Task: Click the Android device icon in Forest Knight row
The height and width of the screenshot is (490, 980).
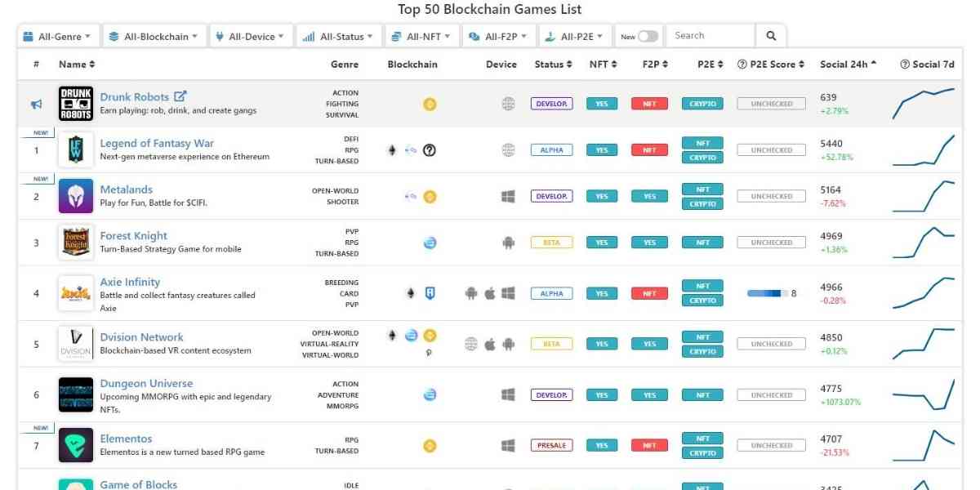Action: pos(509,243)
